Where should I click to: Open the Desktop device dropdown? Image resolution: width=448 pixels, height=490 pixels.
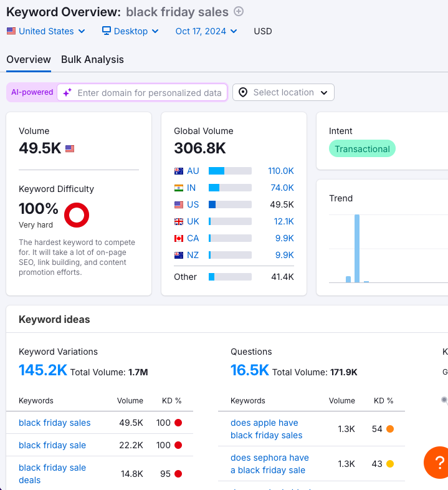coord(130,31)
